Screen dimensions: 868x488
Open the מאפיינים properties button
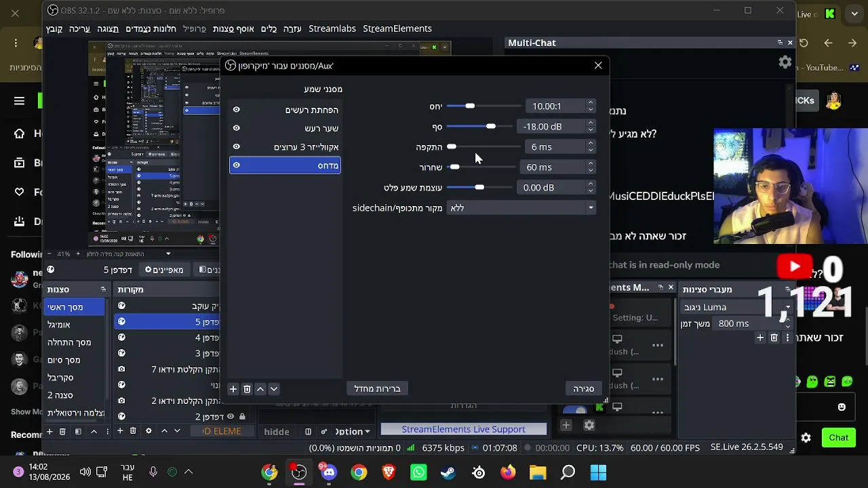(164, 270)
